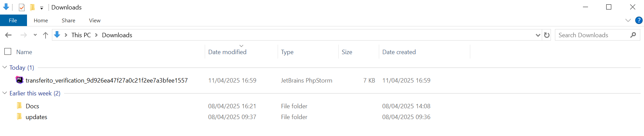Click the Docs folder icon
644x136 pixels.
19,106
